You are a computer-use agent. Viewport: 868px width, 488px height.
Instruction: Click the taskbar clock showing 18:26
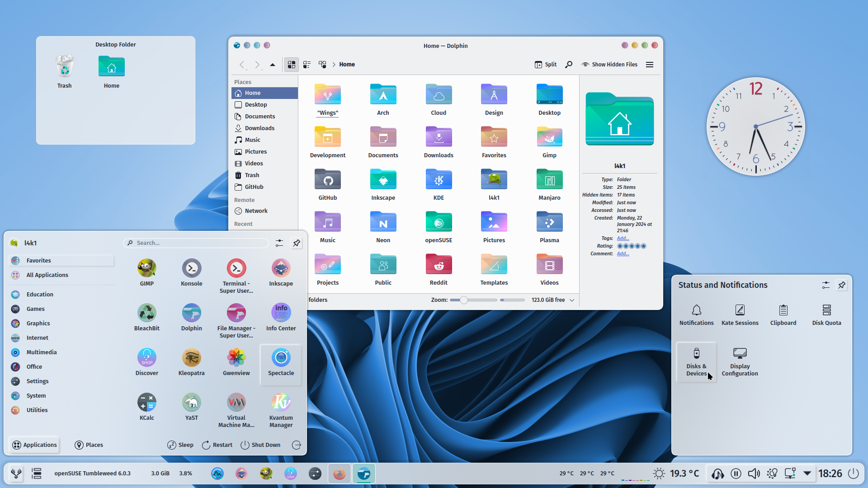[830, 474]
